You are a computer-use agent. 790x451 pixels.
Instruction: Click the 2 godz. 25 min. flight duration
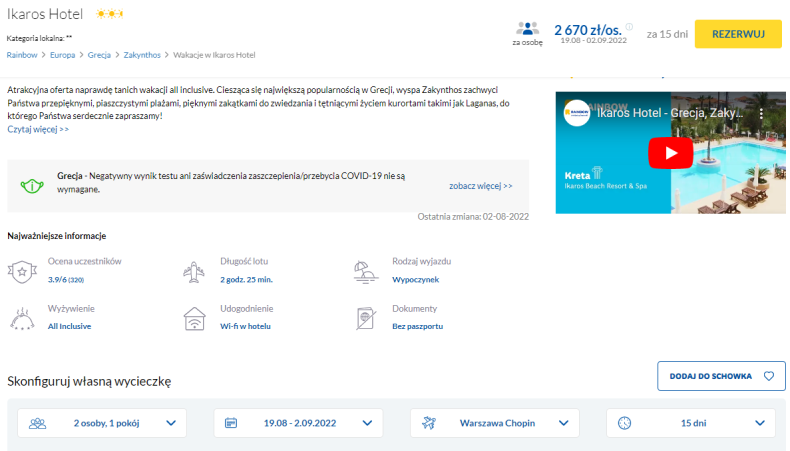coord(246,279)
